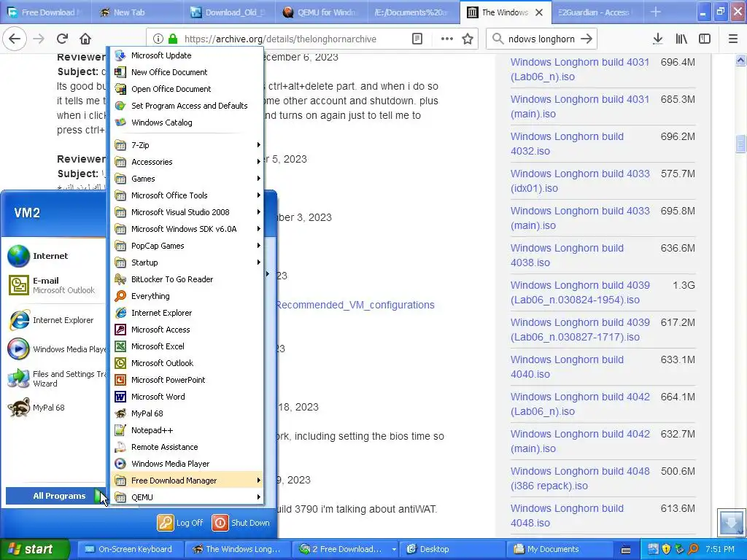Open the downloads arrow in toolbar

click(x=657, y=39)
